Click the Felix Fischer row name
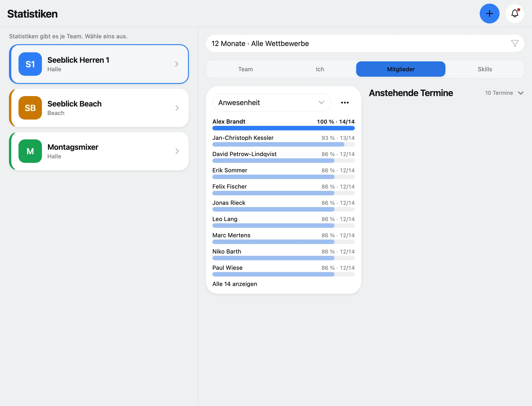The width and height of the screenshot is (532, 406). [x=229, y=186]
